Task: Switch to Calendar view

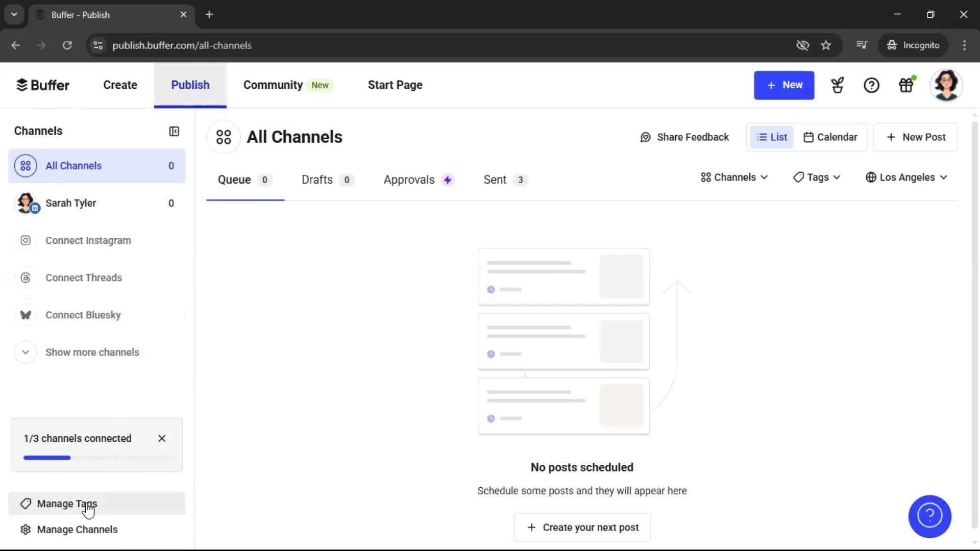Action: (830, 137)
